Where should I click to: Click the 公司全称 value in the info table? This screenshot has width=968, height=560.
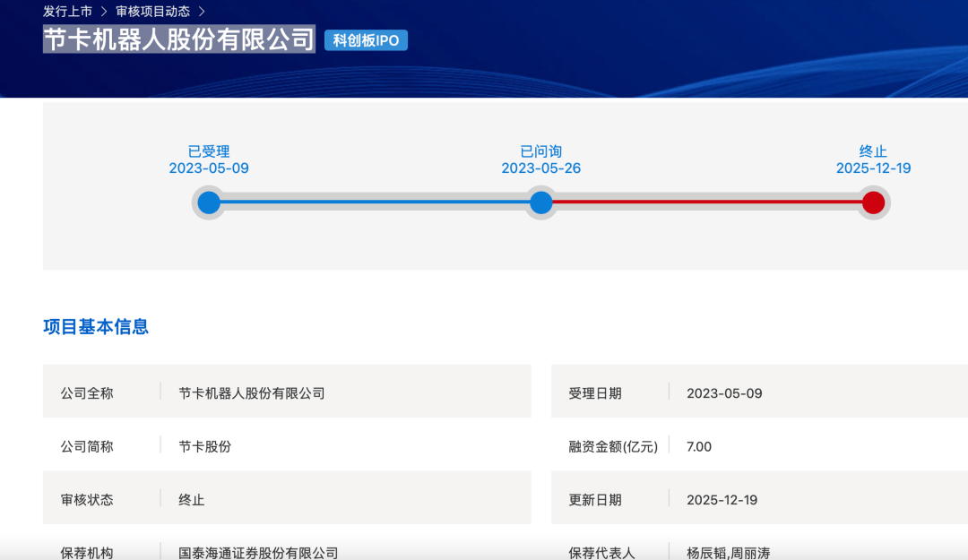(251, 392)
